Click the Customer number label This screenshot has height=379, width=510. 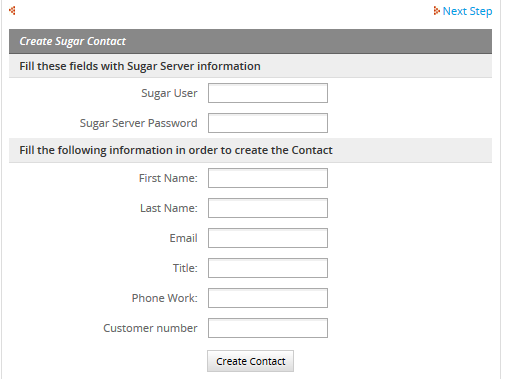(150, 328)
